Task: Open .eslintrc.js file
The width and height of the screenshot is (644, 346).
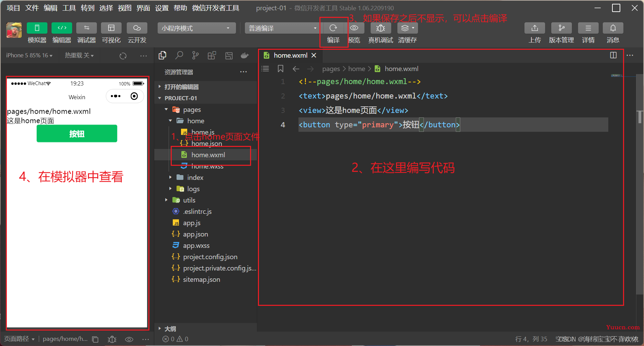Action: (205, 211)
